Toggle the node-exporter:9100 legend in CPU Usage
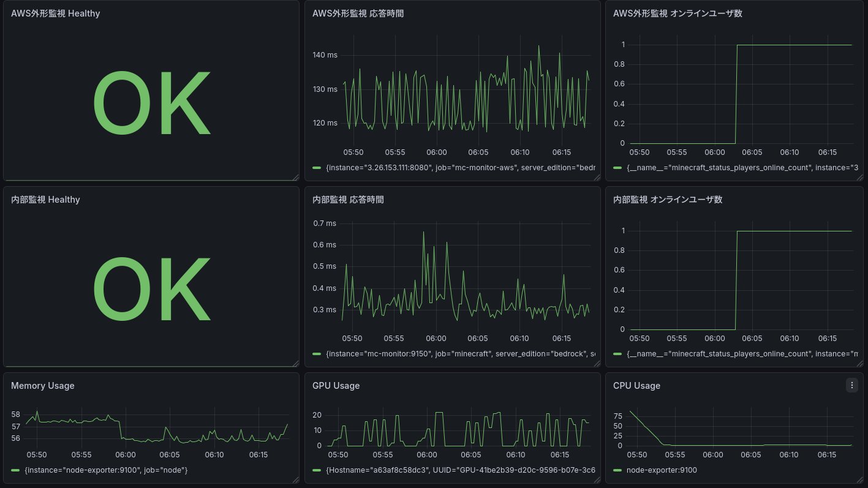 (662, 470)
